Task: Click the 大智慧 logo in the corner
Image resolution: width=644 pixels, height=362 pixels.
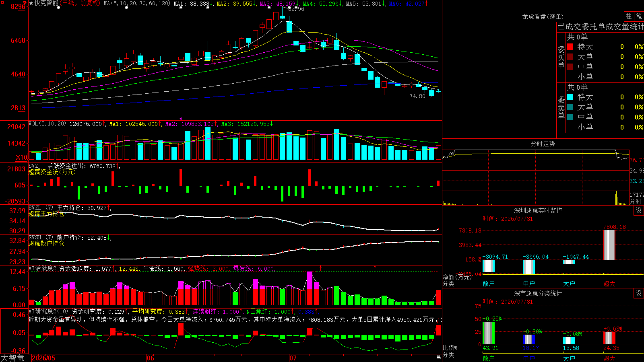Action: [12, 358]
